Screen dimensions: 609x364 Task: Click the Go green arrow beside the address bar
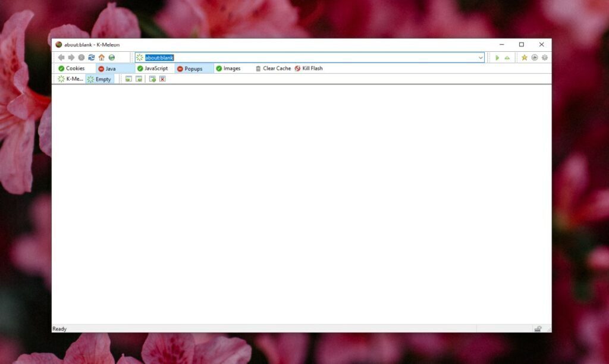[497, 58]
